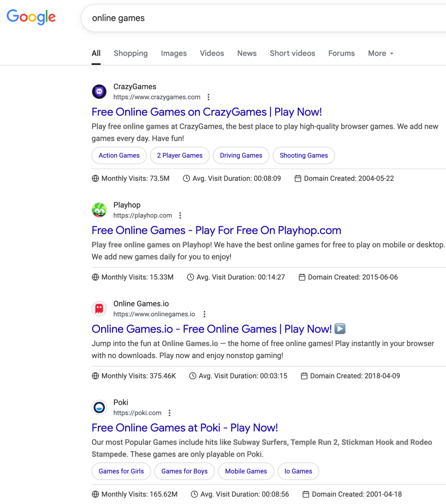Click the clock icon beside Playhop's visit duration
The image size is (446, 504).
click(190, 277)
